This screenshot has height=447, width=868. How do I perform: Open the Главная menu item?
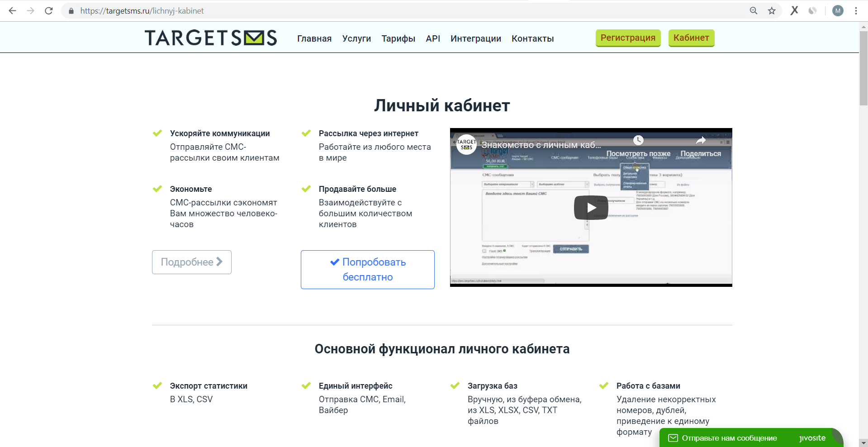coord(314,38)
